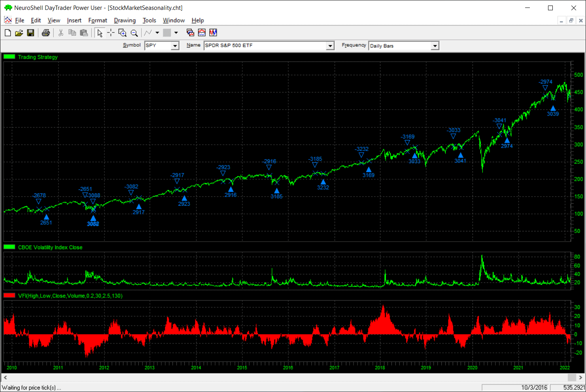Click green swatch beside CBOE Volatility Index
Viewport: 586px width, 392px height.
[x=9, y=247]
